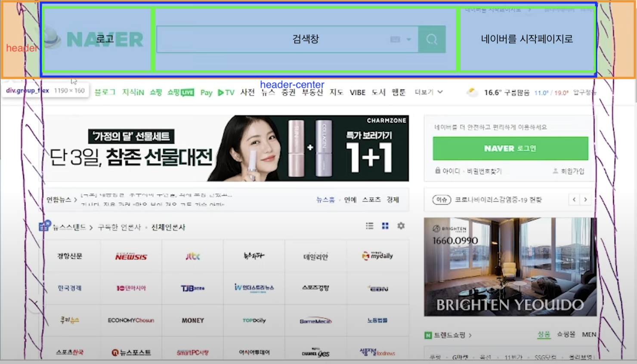
Task: Open the 회원가입 sign-up link
Action: click(569, 171)
